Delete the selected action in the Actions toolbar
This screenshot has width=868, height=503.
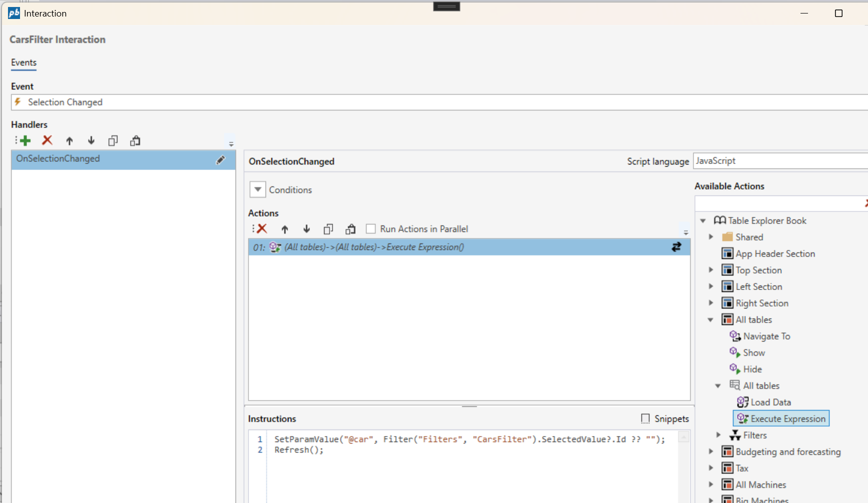click(x=261, y=229)
